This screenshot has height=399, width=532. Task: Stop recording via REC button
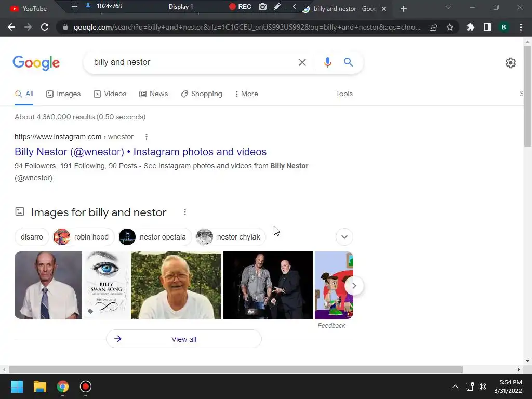240,6
